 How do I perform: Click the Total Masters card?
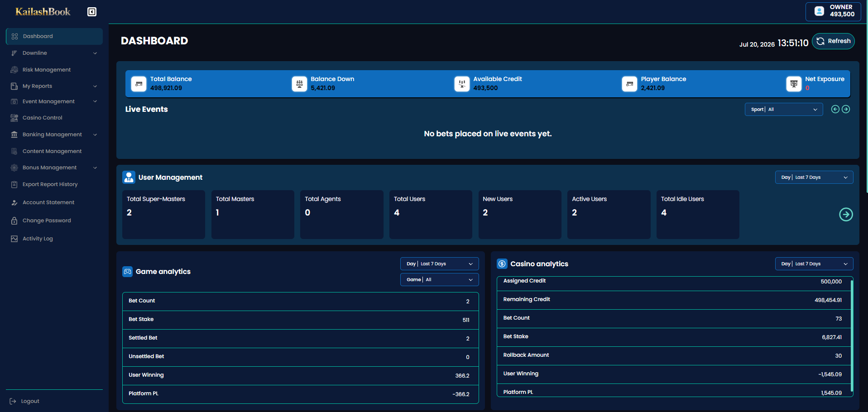coord(253,215)
